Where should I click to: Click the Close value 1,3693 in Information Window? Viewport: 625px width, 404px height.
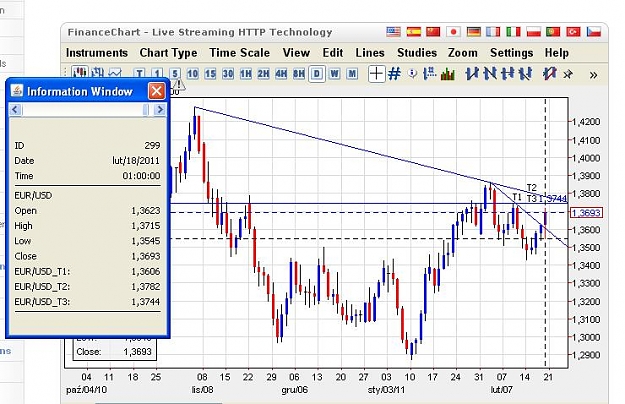coord(145,256)
